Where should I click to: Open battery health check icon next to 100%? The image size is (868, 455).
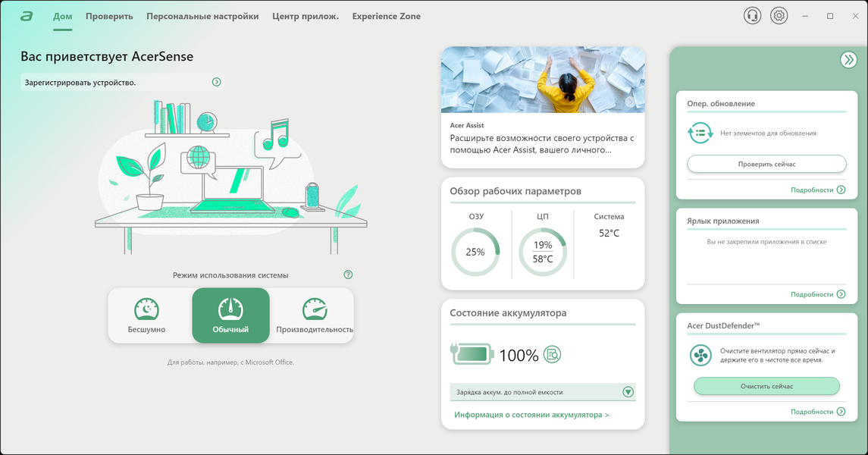(x=552, y=354)
